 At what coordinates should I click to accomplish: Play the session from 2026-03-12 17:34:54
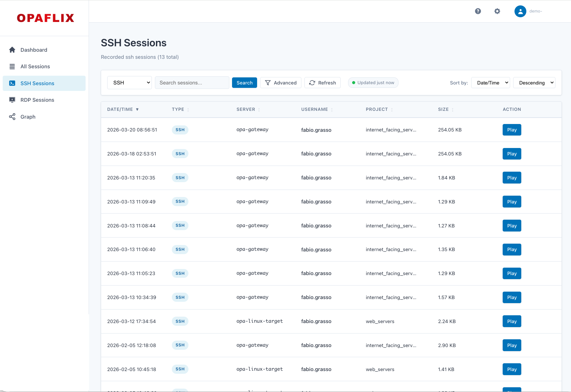coord(511,321)
